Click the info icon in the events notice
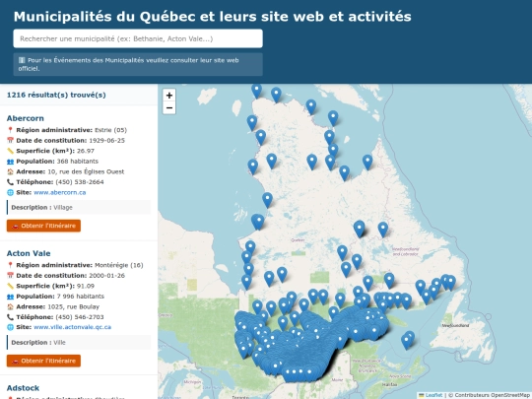 coord(22,60)
